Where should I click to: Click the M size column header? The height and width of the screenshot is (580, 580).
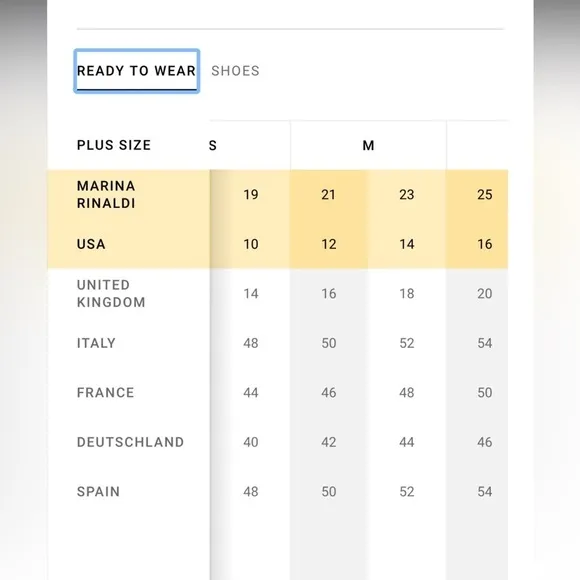click(368, 145)
